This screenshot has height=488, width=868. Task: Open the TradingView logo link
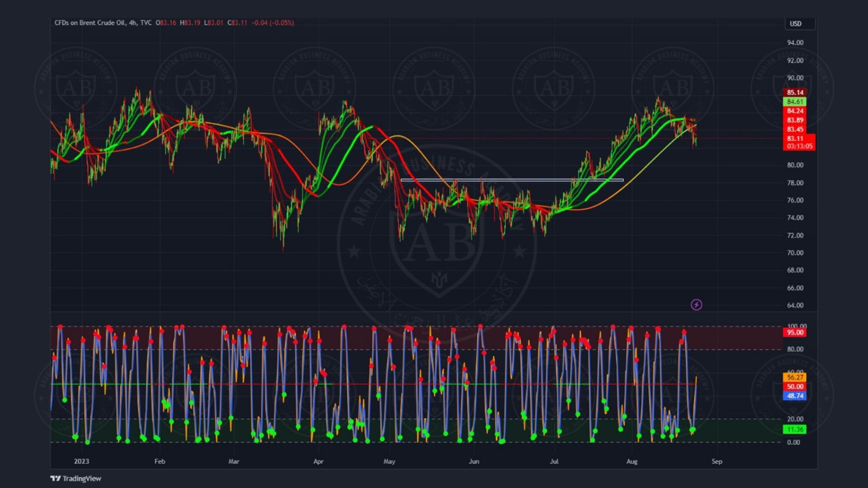pos(76,478)
